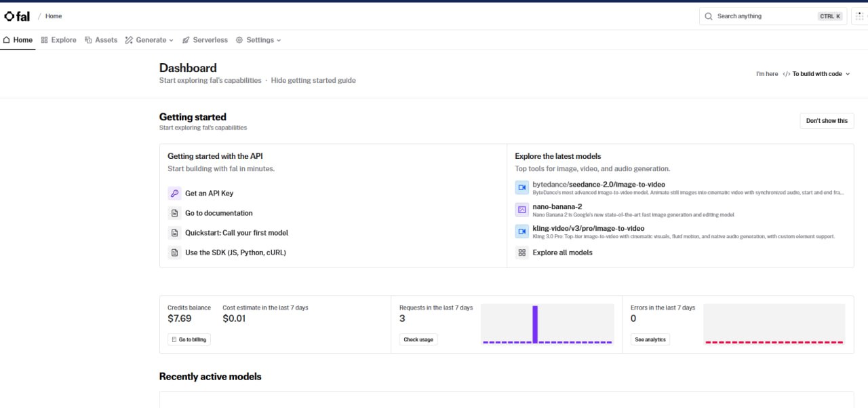Click the code brackets icon near To build with code
Viewport: 868px width, 408px height.
point(786,74)
